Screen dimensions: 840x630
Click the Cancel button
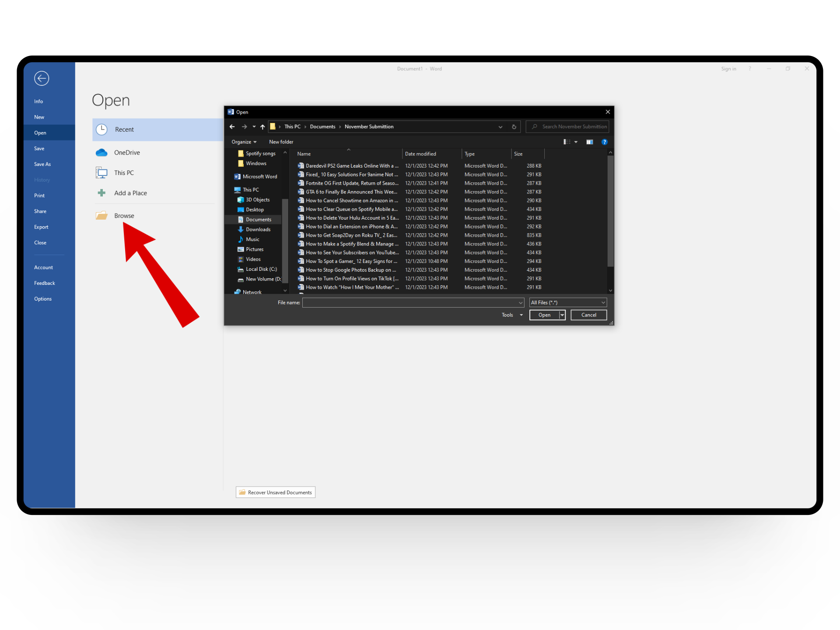[588, 315]
